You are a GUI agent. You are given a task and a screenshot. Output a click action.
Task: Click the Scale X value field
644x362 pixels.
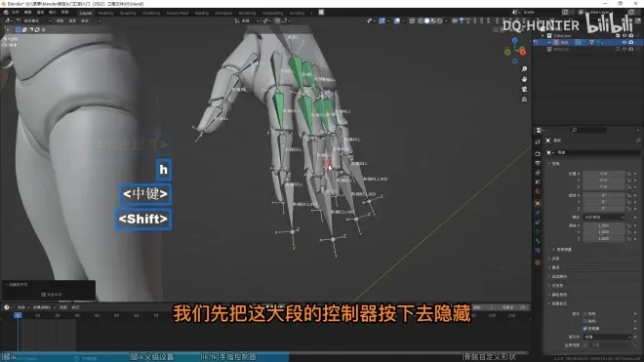click(x=603, y=225)
